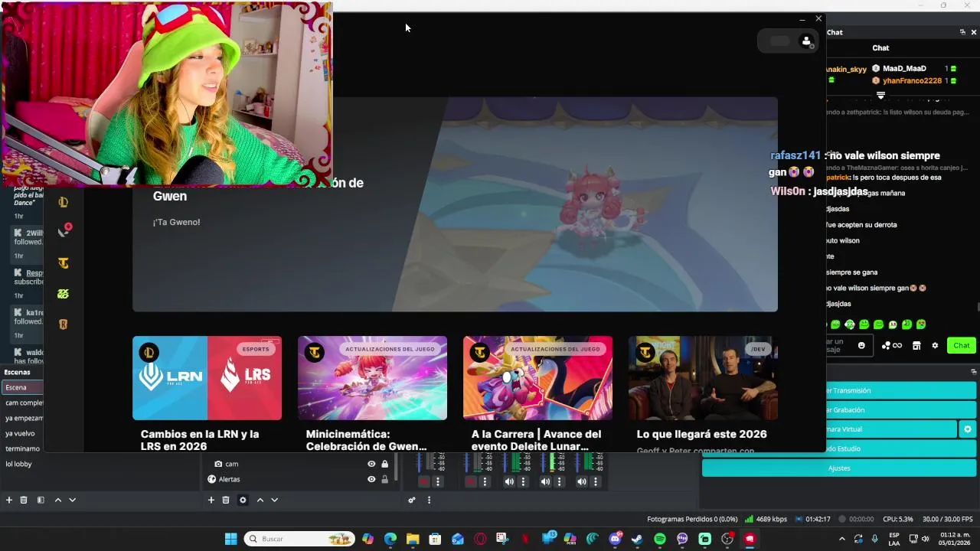Viewport: 980px width, 551px height.
Task: Click the Modo Estudio button
Action: [x=901, y=448]
